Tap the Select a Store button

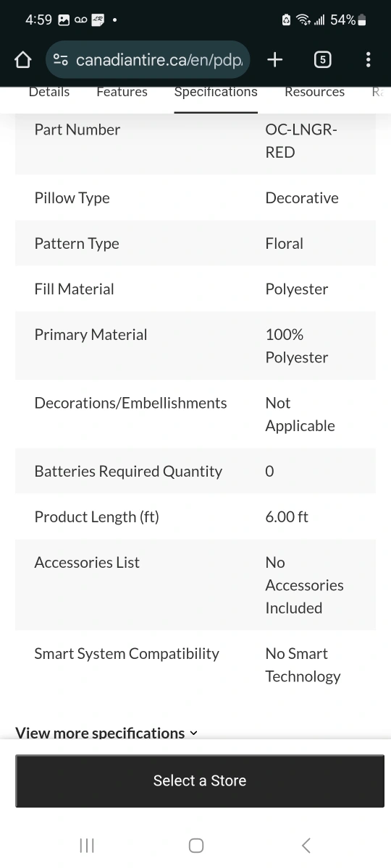click(200, 780)
